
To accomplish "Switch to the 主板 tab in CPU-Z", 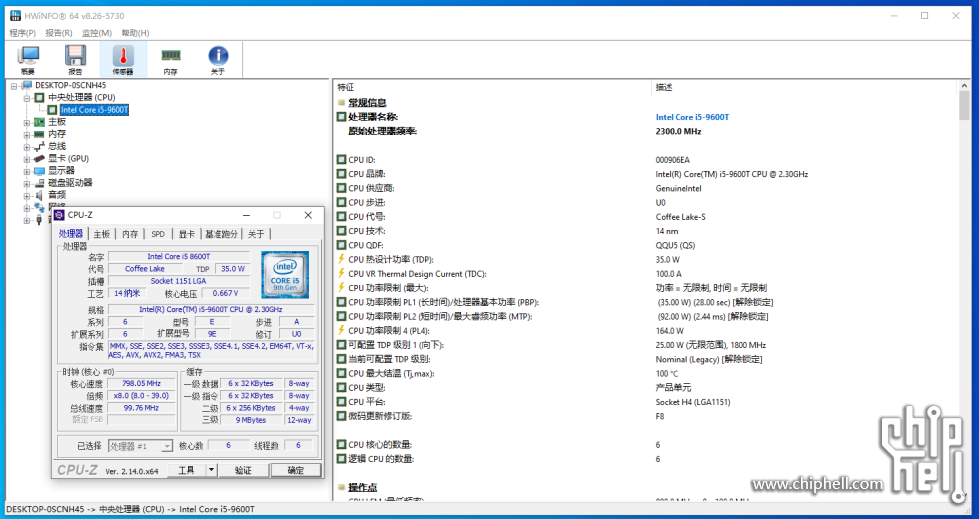I will (x=101, y=234).
